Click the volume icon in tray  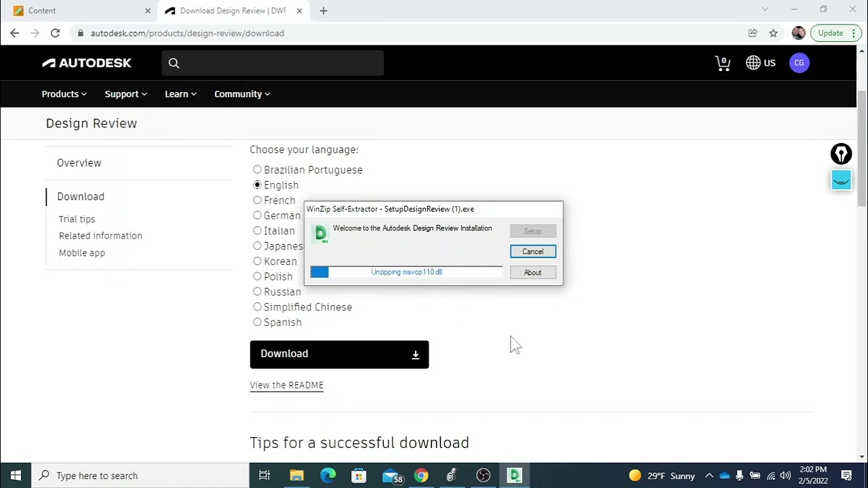click(x=785, y=476)
